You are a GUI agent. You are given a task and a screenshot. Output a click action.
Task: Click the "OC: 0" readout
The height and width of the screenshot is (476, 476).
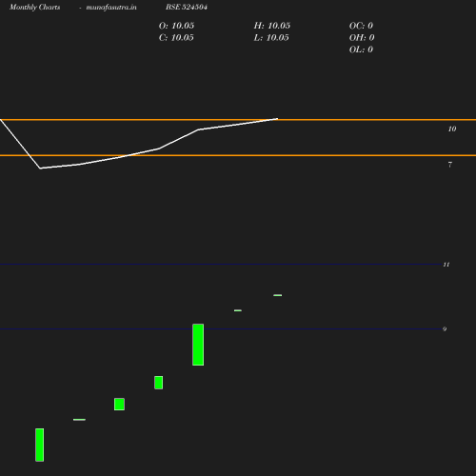coord(361,26)
